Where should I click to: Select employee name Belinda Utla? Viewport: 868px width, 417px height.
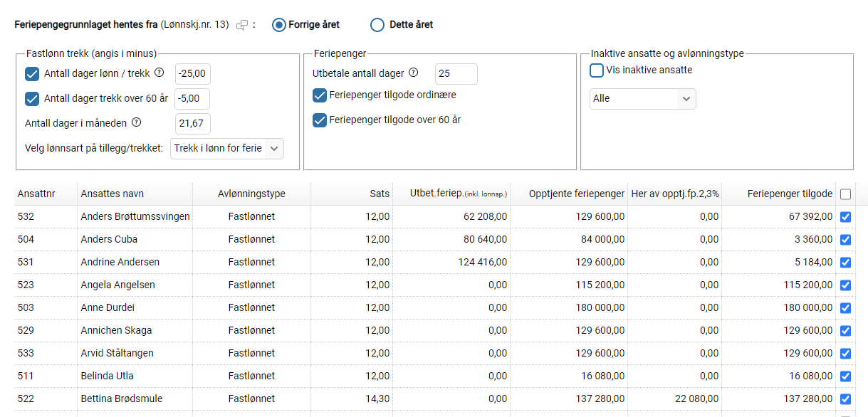[x=107, y=376]
